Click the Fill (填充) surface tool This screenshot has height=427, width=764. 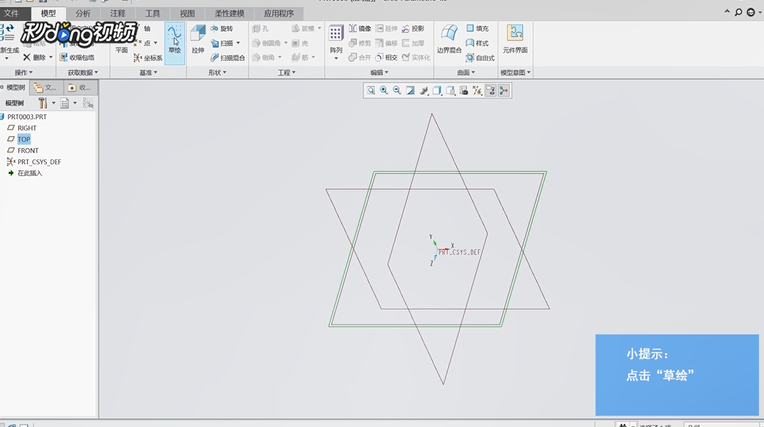[x=477, y=29]
